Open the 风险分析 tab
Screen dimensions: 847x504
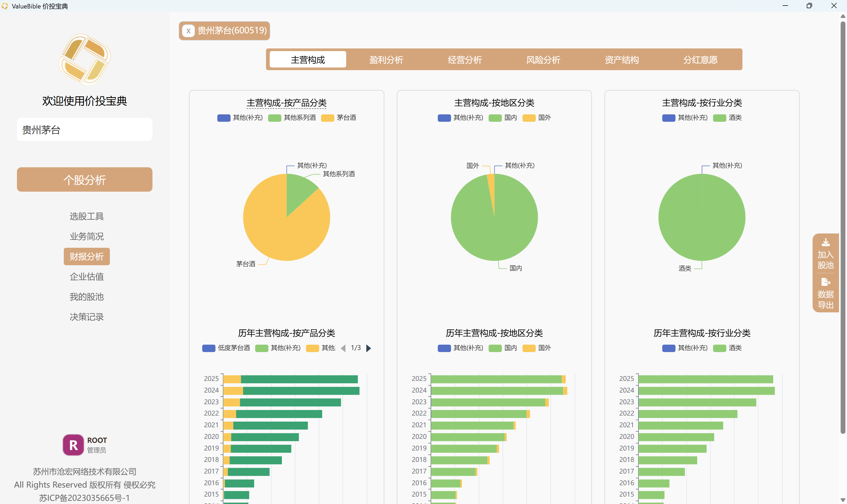[x=543, y=60]
